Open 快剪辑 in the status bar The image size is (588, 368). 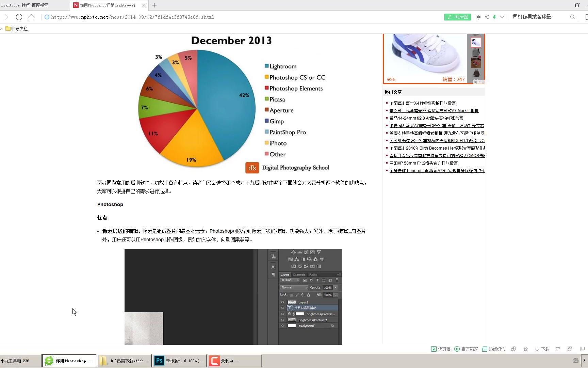pos(441,349)
